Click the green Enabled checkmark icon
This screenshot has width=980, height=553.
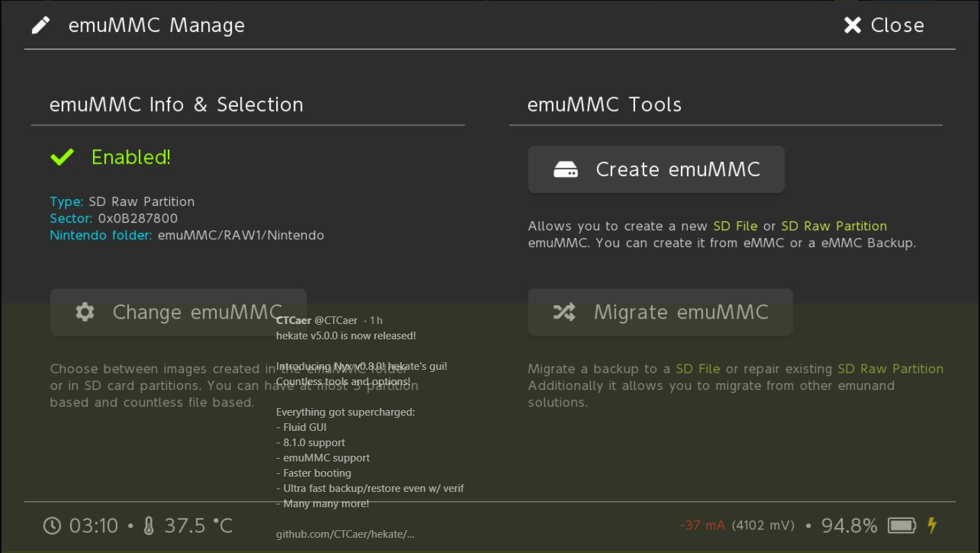point(62,158)
